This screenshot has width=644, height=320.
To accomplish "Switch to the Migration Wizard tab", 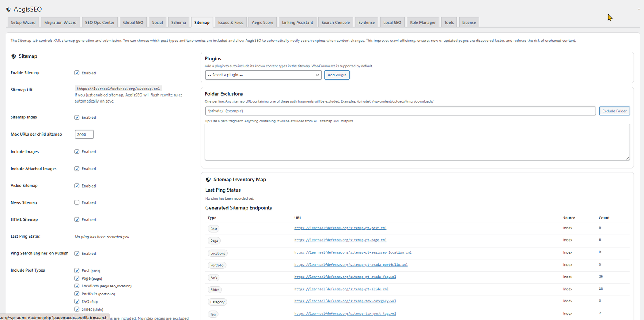I will (60, 23).
